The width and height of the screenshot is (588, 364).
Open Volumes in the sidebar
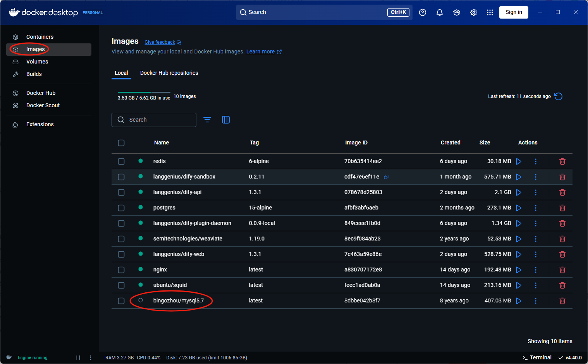pyautogui.click(x=49, y=62)
